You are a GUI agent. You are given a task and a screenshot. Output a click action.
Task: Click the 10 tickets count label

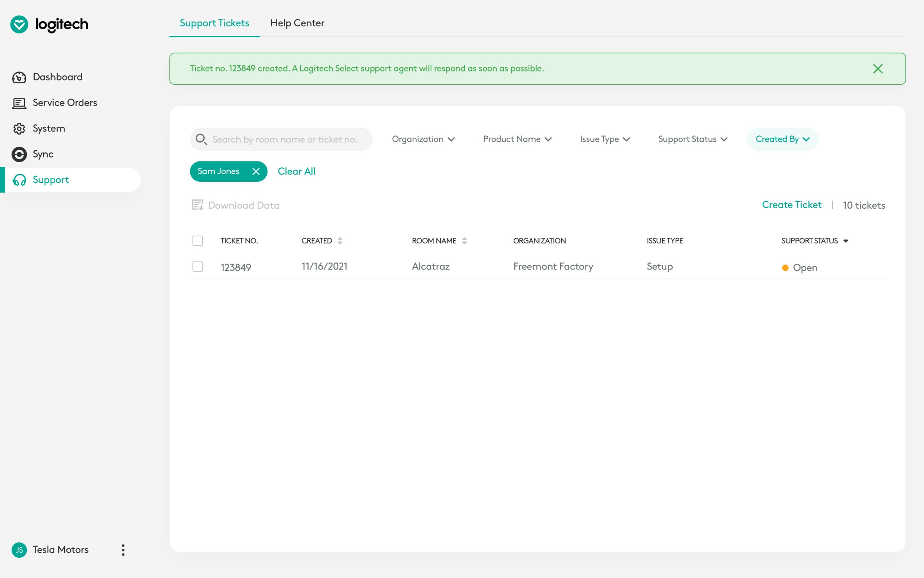(864, 205)
